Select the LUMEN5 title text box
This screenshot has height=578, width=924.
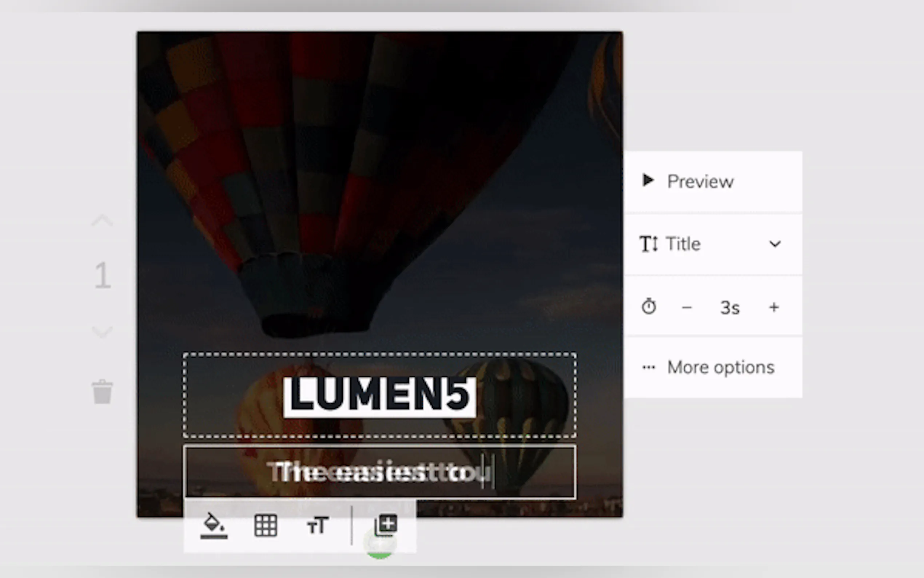[x=379, y=396]
